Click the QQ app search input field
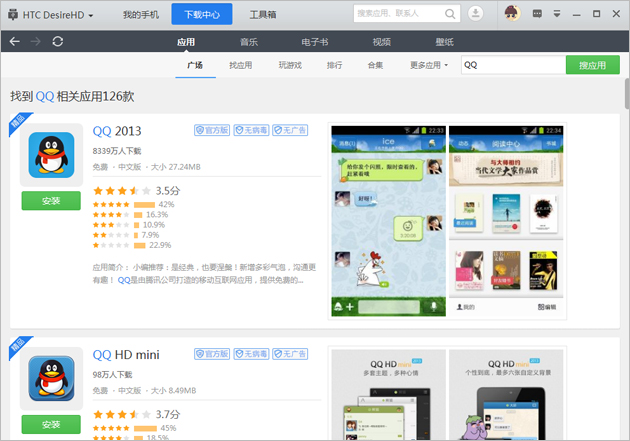The height and width of the screenshot is (441, 630). [510, 65]
